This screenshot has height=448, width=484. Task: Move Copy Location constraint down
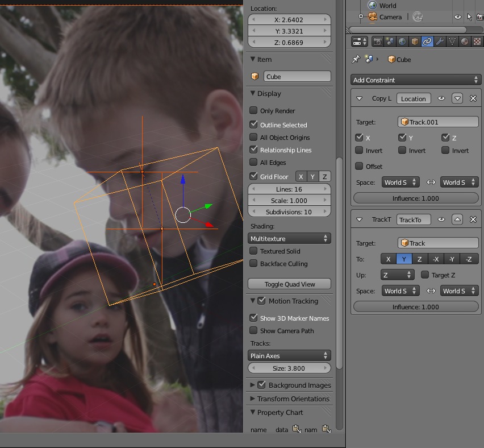pos(457,98)
